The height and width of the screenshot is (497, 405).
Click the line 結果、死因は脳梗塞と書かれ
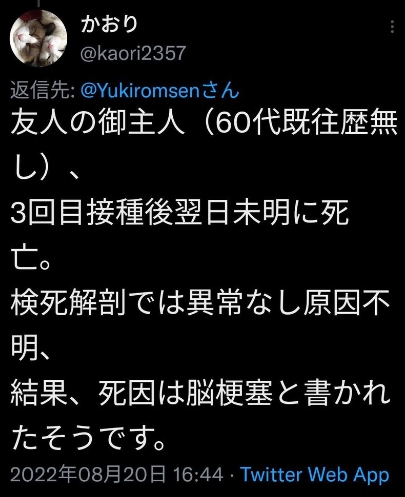point(200,393)
